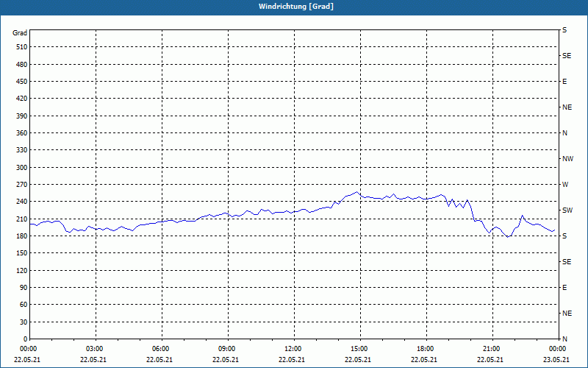Image resolution: width=588 pixels, height=368 pixels.
Task: Click the 120 y-axis tick label
Action: (x=22, y=270)
